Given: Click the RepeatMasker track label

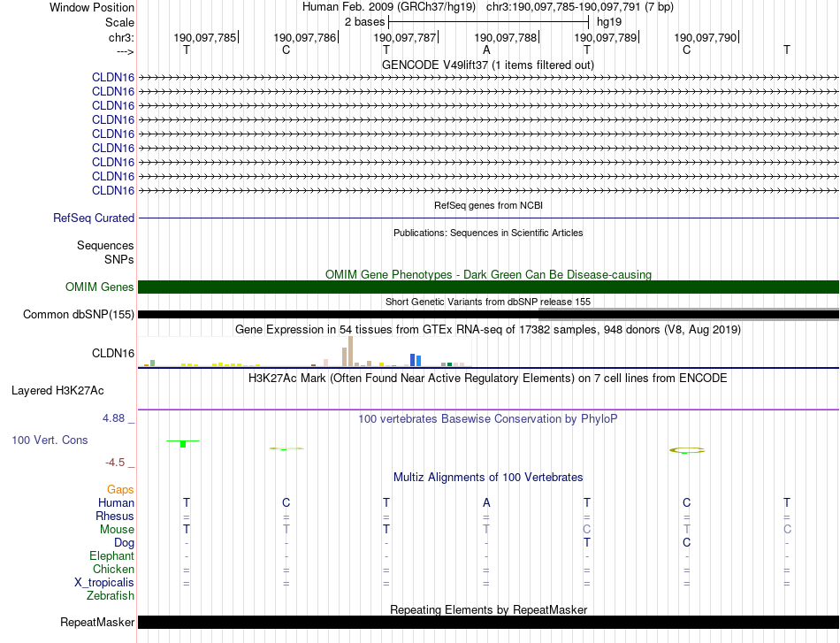Looking at the screenshot, I should click(97, 622).
